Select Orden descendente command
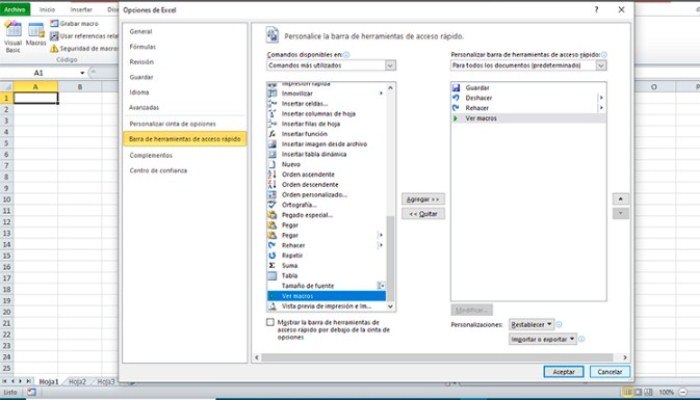This screenshot has width=700, height=400. click(x=326, y=184)
